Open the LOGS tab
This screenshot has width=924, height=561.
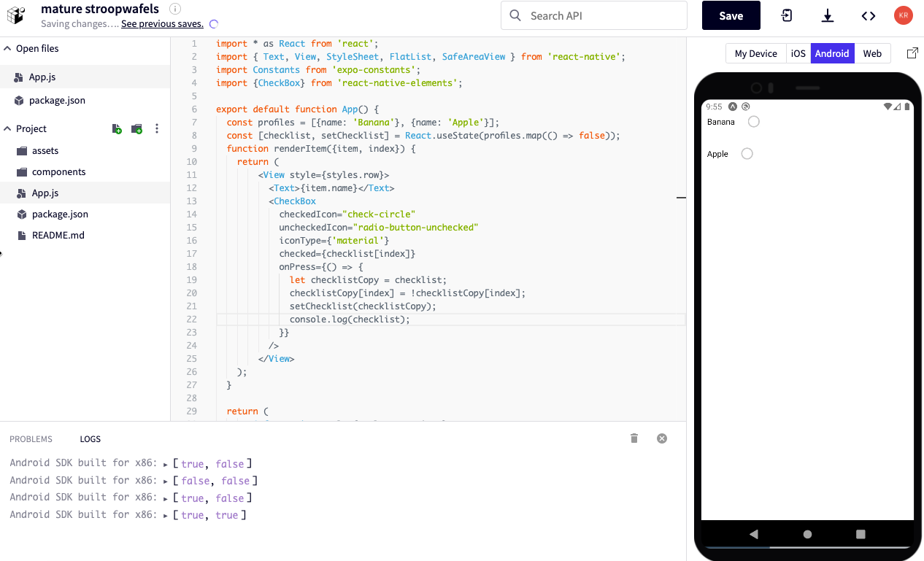[91, 439]
